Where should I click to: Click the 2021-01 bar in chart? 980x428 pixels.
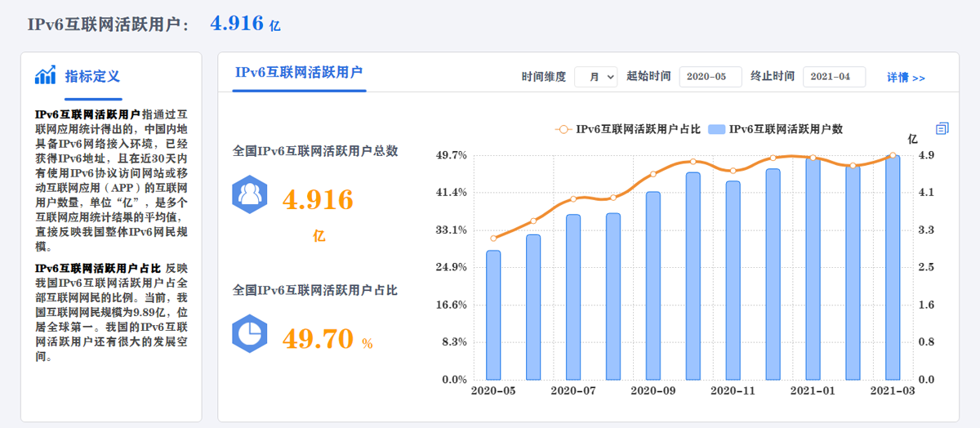tap(813, 270)
